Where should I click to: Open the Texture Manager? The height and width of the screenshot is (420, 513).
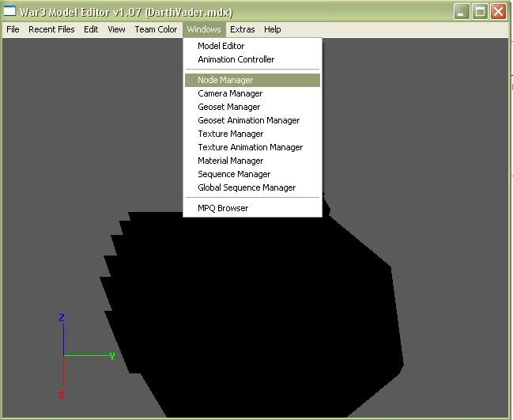tap(252, 134)
